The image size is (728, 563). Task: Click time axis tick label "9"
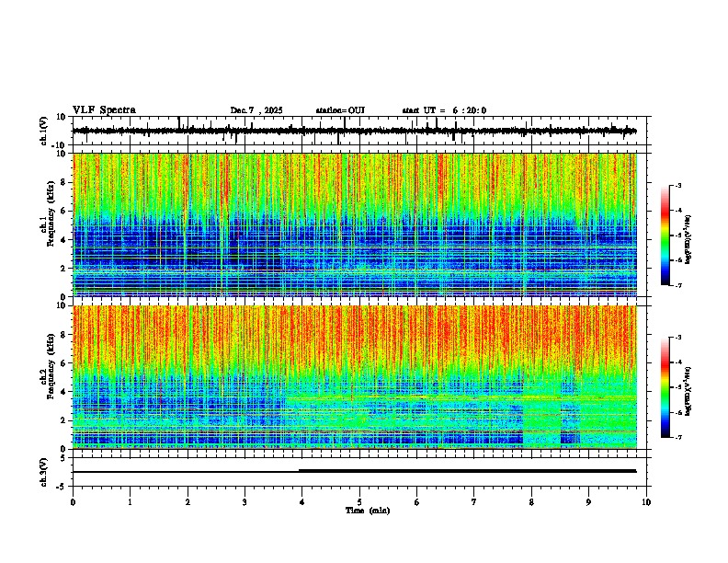point(588,502)
